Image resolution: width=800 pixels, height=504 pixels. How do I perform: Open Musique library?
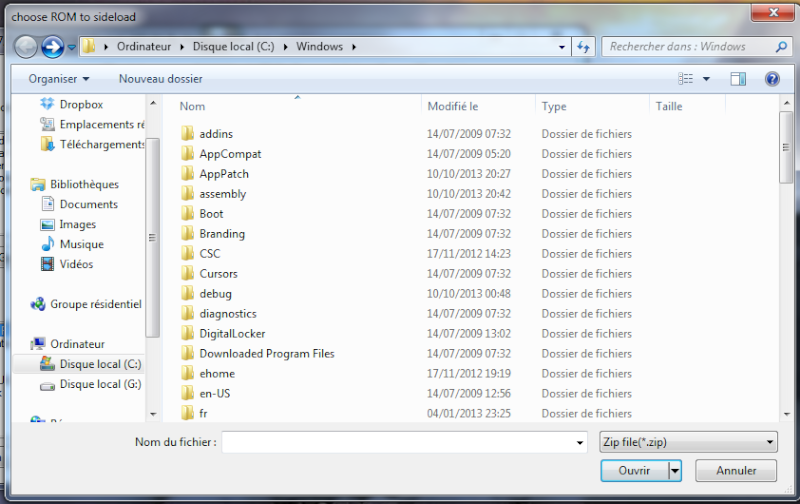[x=72, y=244]
